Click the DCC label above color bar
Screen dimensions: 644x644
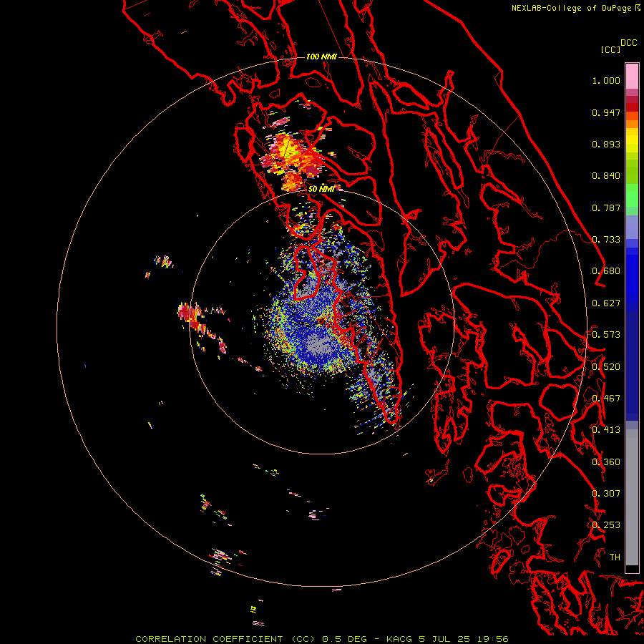pyautogui.click(x=628, y=43)
